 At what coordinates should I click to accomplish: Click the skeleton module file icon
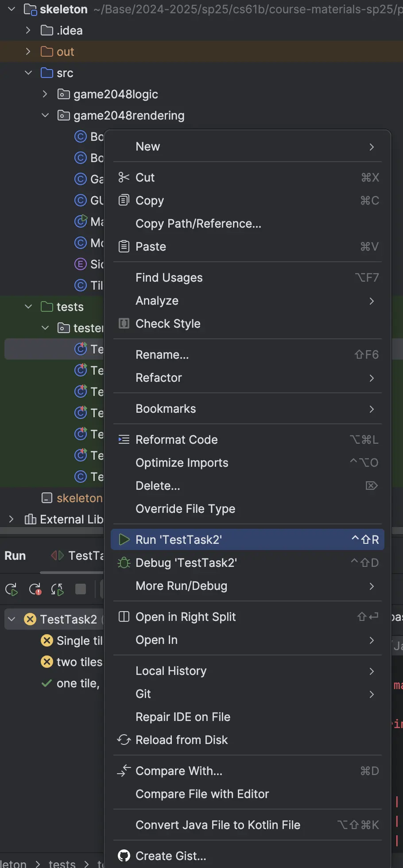(47, 498)
